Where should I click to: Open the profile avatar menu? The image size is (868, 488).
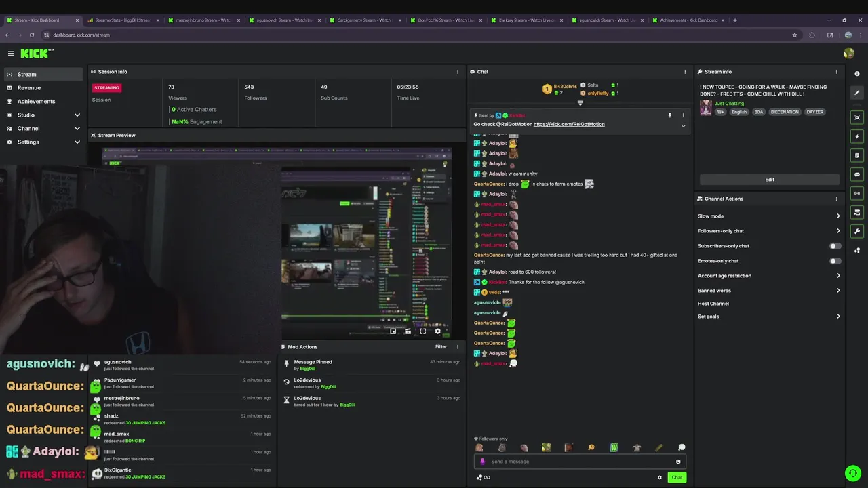(x=848, y=53)
